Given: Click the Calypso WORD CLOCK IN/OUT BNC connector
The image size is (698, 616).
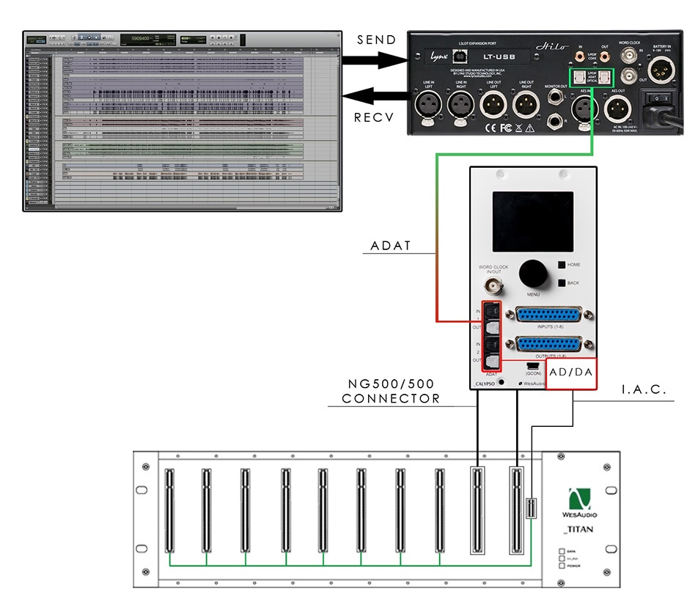Looking at the screenshot, I should 493,286.
